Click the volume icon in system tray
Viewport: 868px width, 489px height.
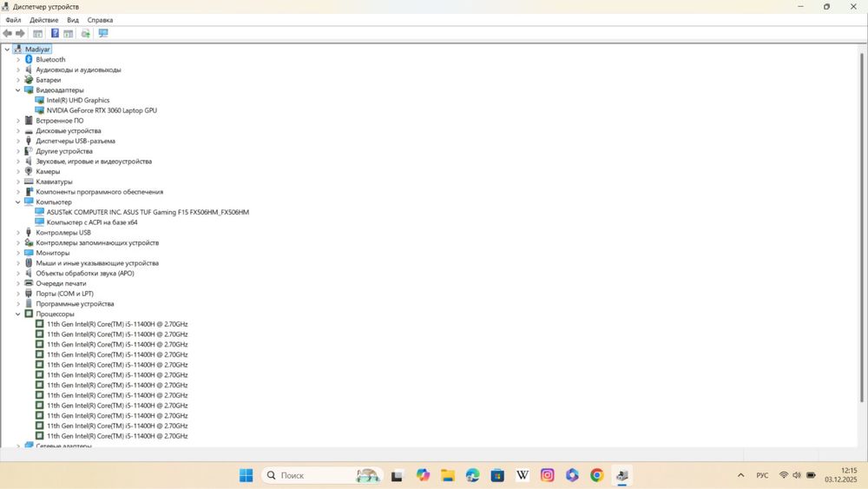[797, 475]
